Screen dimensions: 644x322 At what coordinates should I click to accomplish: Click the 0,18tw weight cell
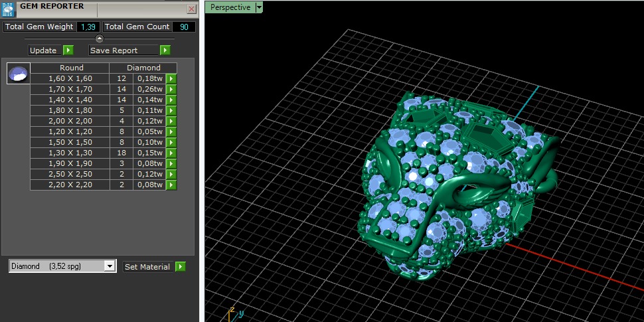(x=149, y=78)
